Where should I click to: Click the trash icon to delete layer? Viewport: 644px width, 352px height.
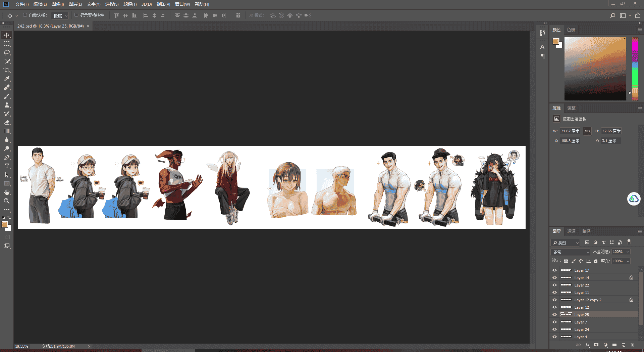coord(632,345)
